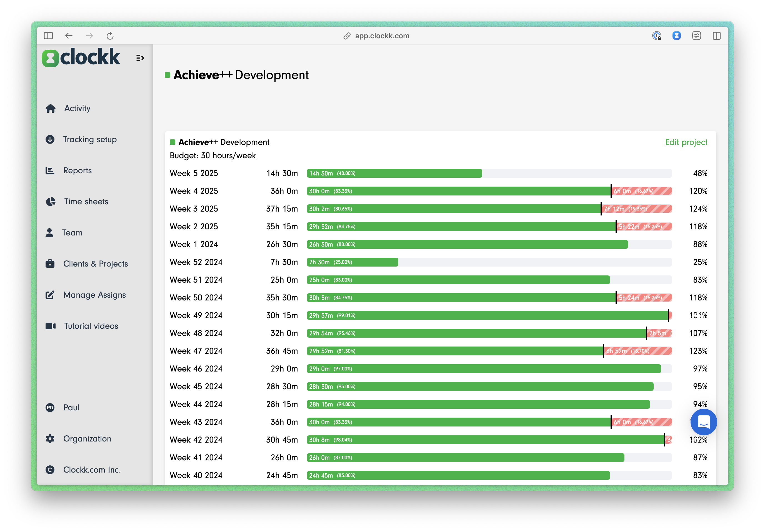This screenshot has width=765, height=532.
Task: Click the Tutorial videos camera icon
Action: coord(51,326)
